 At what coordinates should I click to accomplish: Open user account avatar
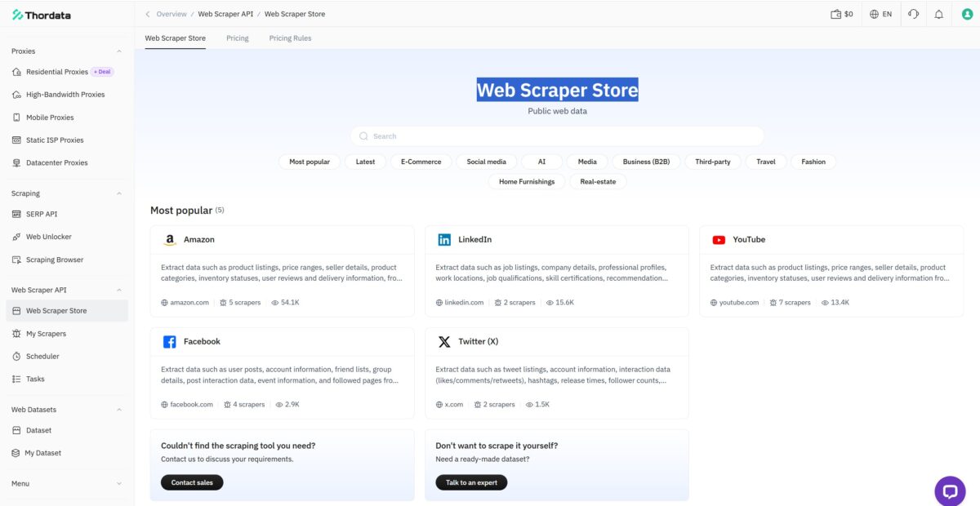coord(966,15)
